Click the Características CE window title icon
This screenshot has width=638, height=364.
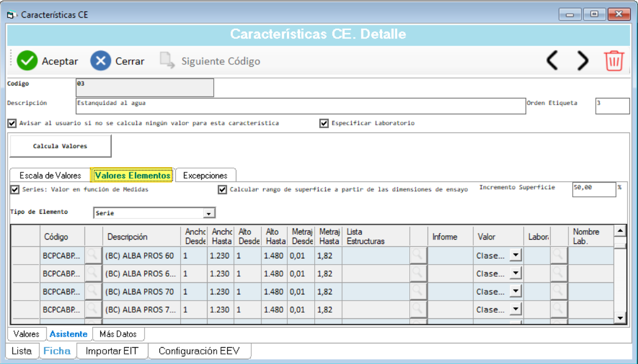(x=12, y=15)
